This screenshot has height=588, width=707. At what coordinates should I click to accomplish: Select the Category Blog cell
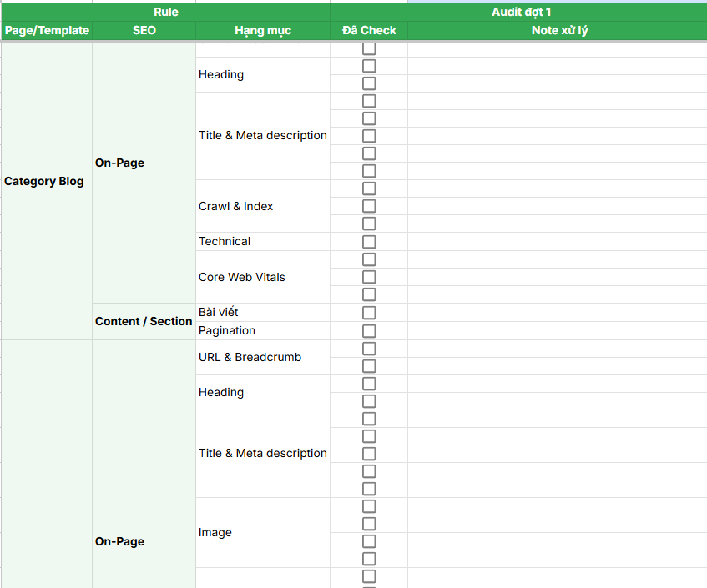(x=46, y=181)
